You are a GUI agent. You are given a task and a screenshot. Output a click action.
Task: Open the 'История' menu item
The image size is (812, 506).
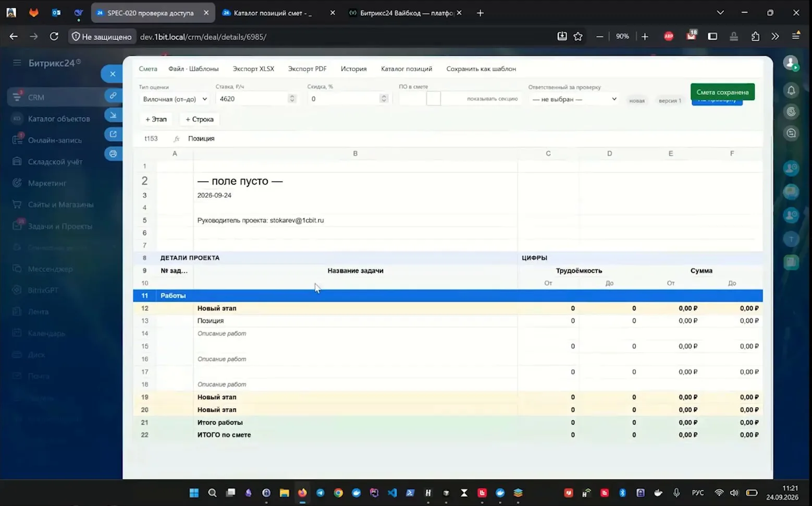click(353, 69)
